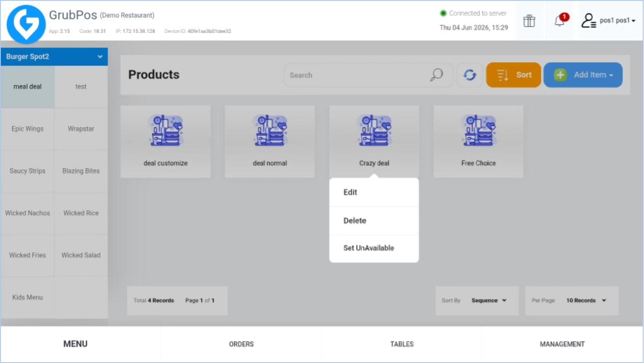Click the GrubPos logo icon
This screenshot has height=363, width=644.
26,24
